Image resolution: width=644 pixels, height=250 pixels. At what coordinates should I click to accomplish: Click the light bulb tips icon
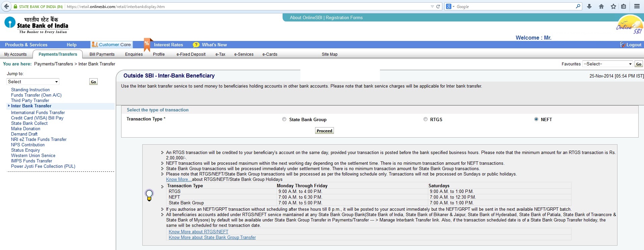(x=149, y=195)
